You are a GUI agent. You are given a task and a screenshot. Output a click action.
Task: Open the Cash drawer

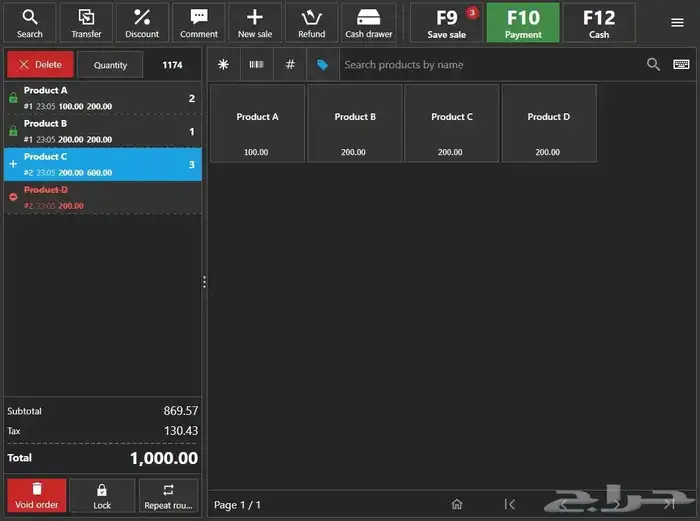[368, 22]
